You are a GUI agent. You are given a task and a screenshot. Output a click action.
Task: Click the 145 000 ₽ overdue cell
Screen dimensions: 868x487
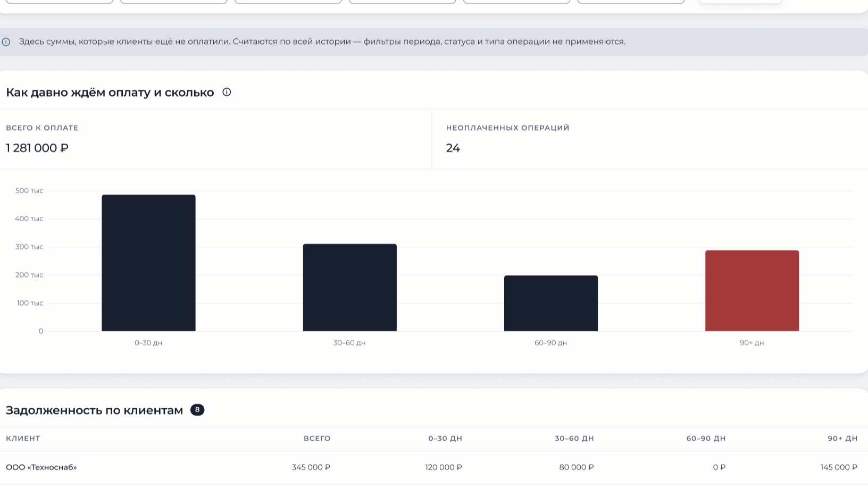839,467
